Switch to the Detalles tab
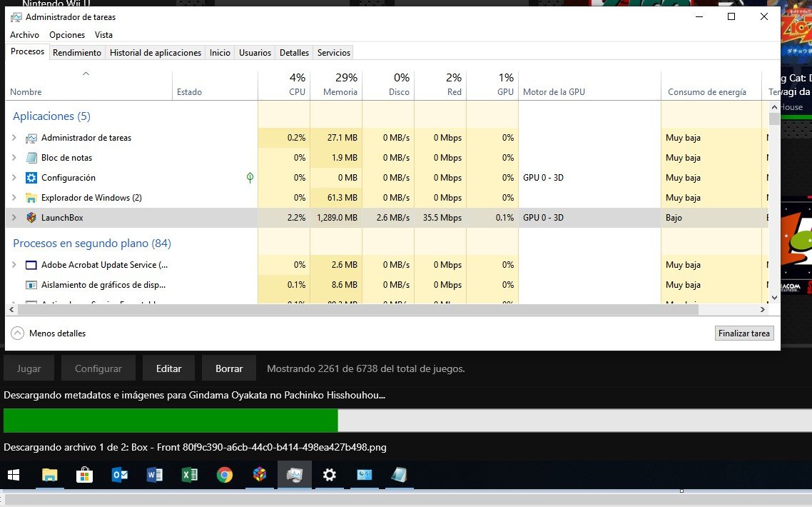Image resolution: width=812 pixels, height=507 pixels. point(294,53)
